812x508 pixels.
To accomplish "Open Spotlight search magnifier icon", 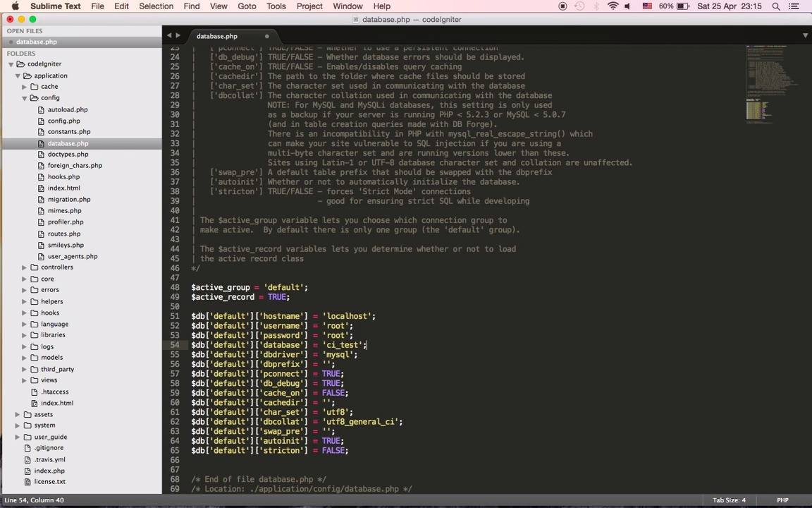I will (x=776, y=6).
